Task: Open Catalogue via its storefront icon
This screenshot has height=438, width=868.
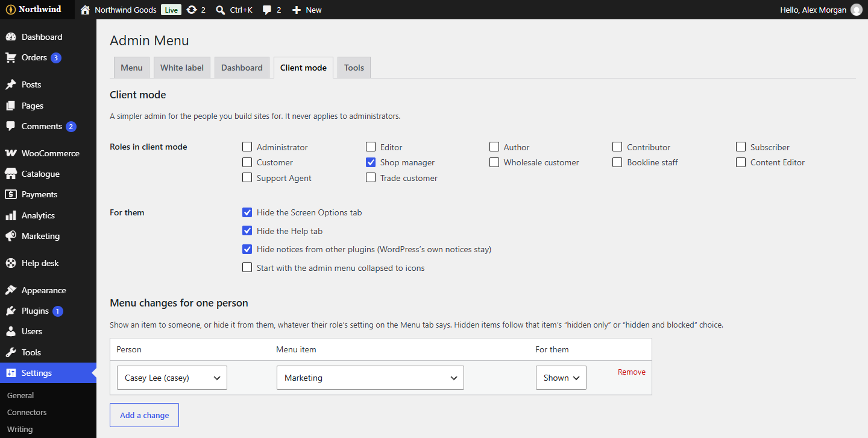Action: (x=10, y=174)
